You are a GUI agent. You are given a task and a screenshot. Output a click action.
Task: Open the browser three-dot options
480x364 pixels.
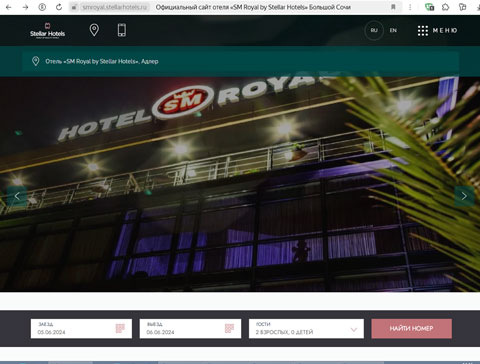tap(410, 7)
